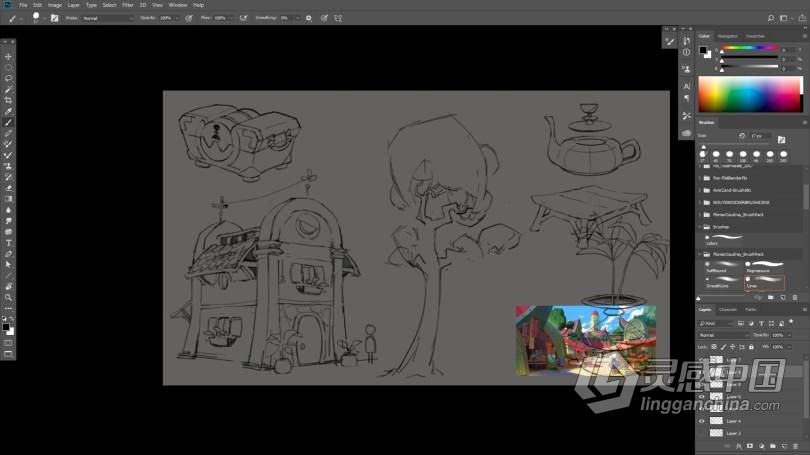Open the Edit Toolbar three-dots button
The width and height of the screenshot is (810, 455).
pos(8,308)
